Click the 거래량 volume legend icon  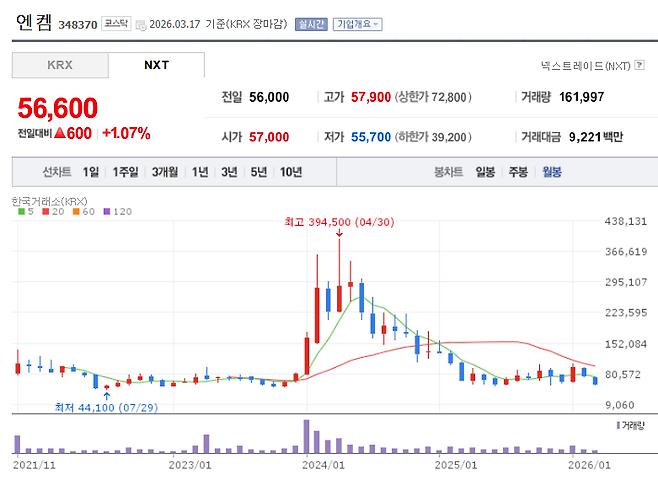click(x=616, y=425)
